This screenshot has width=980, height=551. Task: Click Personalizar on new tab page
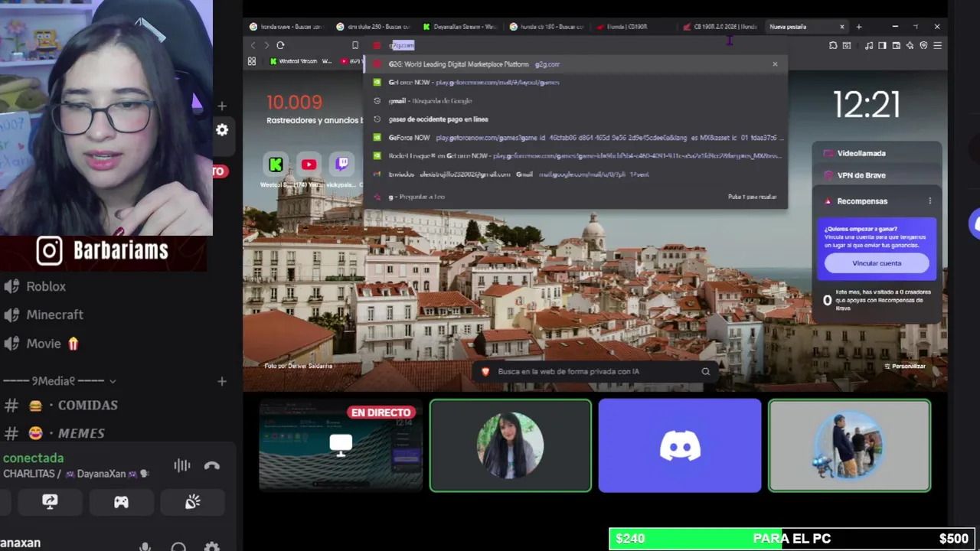click(x=905, y=367)
